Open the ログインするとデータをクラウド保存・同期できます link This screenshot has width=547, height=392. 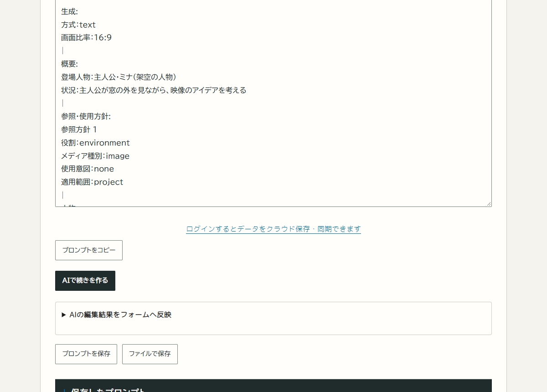(273, 229)
